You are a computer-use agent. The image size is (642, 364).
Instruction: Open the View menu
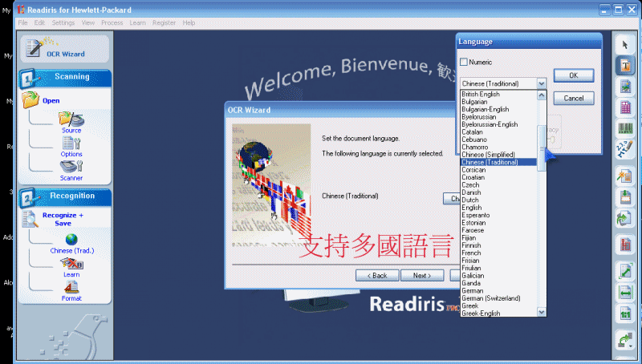click(x=88, y=23)
